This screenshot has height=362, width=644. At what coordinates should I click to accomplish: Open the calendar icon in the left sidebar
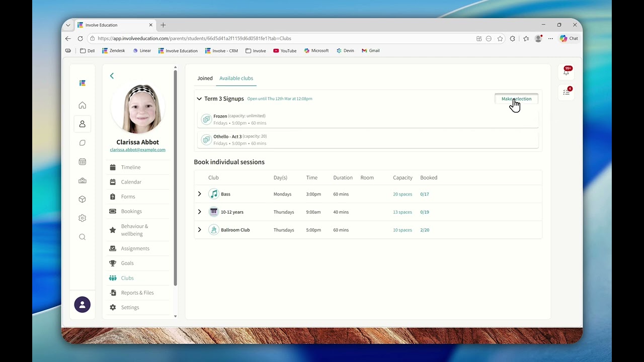pos(83,161)
